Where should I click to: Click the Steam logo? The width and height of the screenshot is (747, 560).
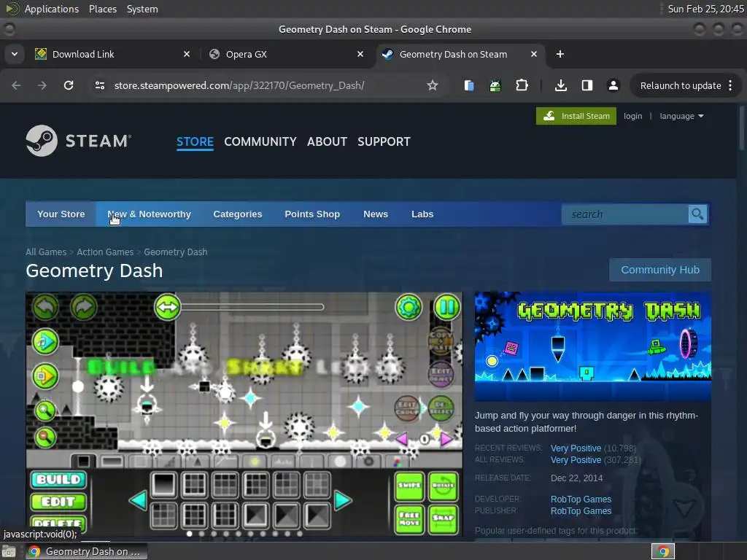tap(79, 141)
